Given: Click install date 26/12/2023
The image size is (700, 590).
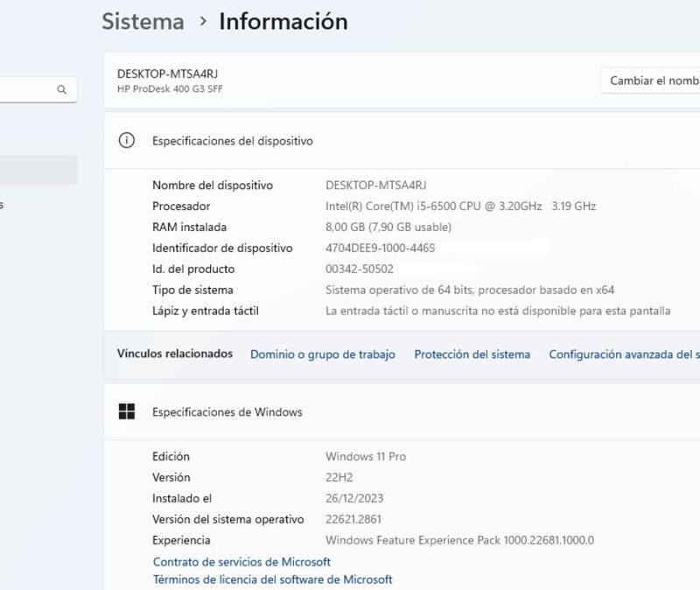Looking at the screenshot, I should [354, 498].
